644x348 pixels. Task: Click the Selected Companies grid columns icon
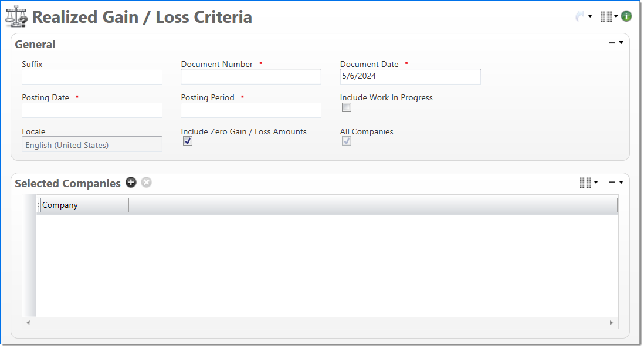tap(585, 183)
